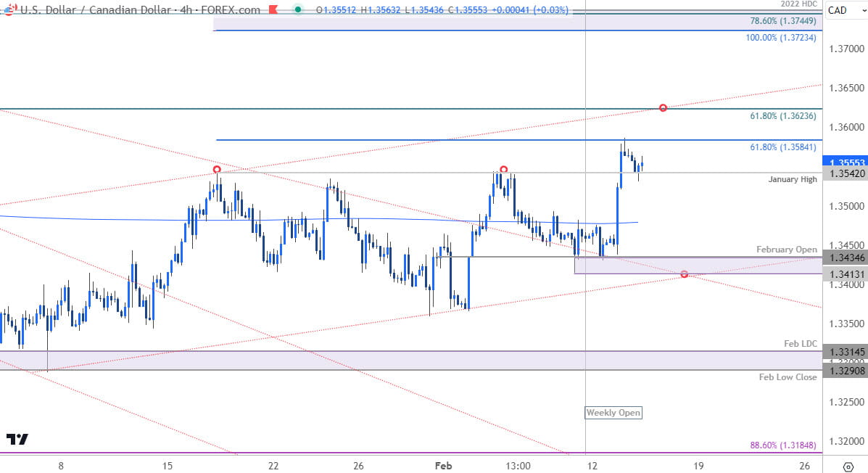This screenshot has height=473, width=868.
Task: Click the current price tag 1.35553
Action: point(846,163)
